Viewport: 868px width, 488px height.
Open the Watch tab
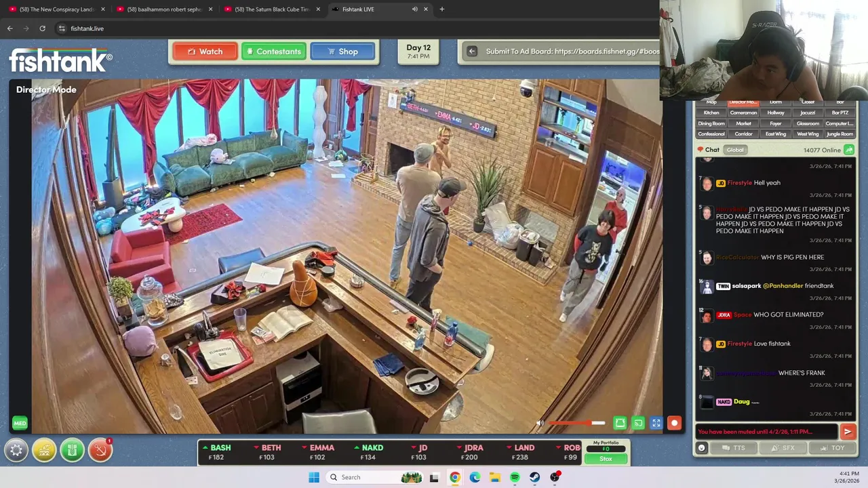(205, 52)
